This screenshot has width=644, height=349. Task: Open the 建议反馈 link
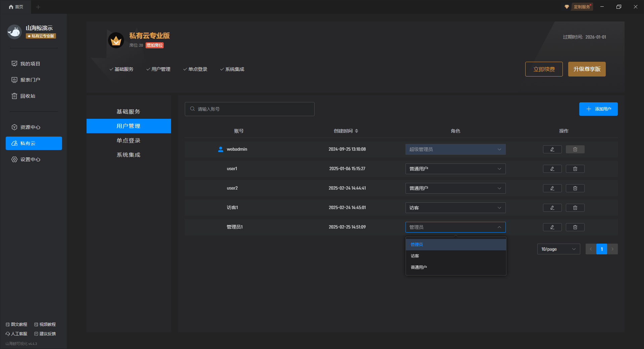click(45, 334)
